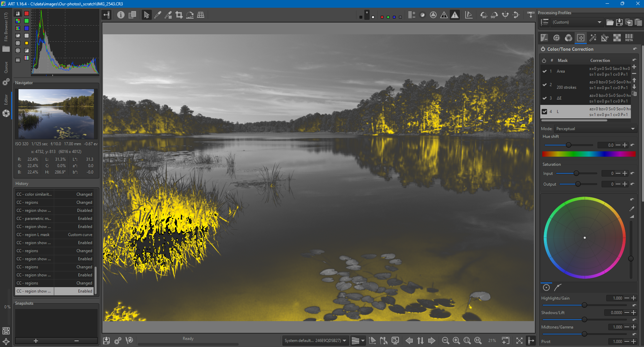This screenshot has width=644, height=347.
Task: Open the Processing Profiles (Custom) dropdown
Action: click(577, 22)
